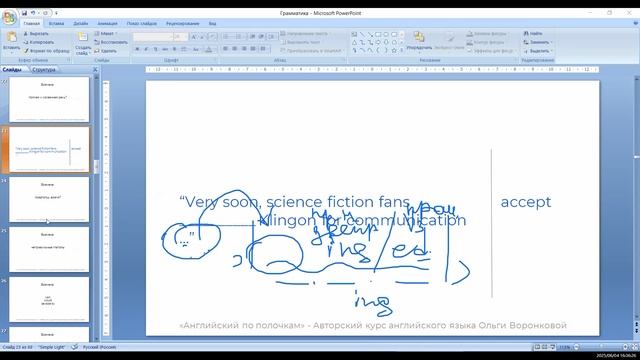Click the Вырезать cut button

coord(36,33)
